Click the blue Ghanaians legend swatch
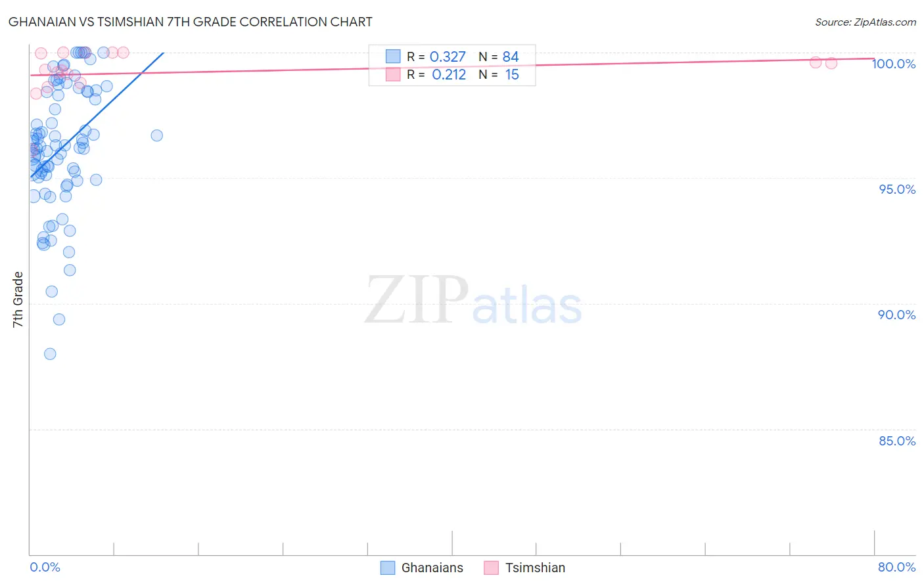This screenshot has height=586, width=924. (x=388, y=568)
